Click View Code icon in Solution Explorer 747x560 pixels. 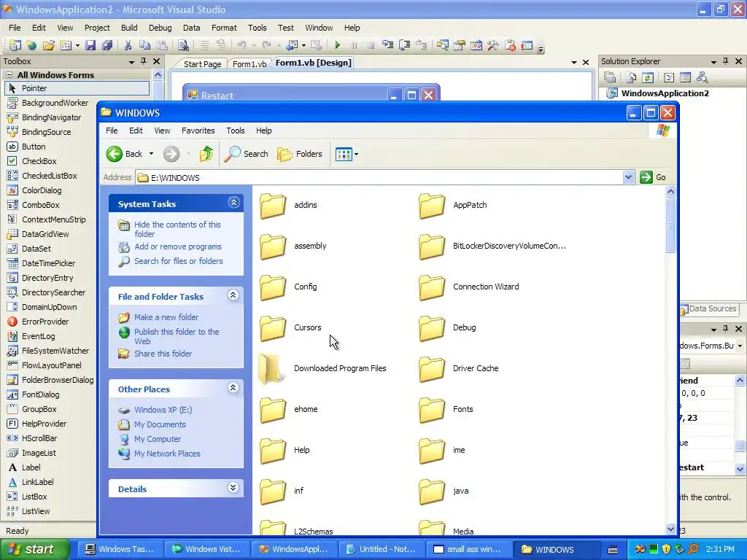[668, 77]
